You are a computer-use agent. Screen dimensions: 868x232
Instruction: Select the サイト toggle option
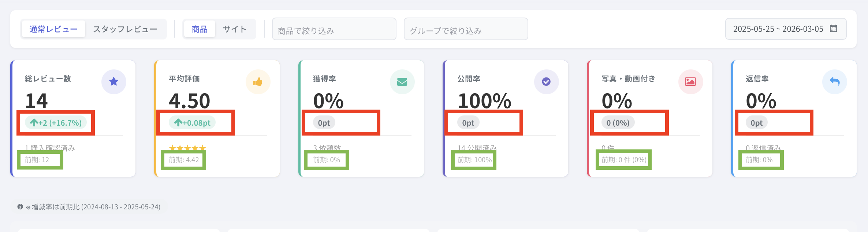[x=235, y=29]
